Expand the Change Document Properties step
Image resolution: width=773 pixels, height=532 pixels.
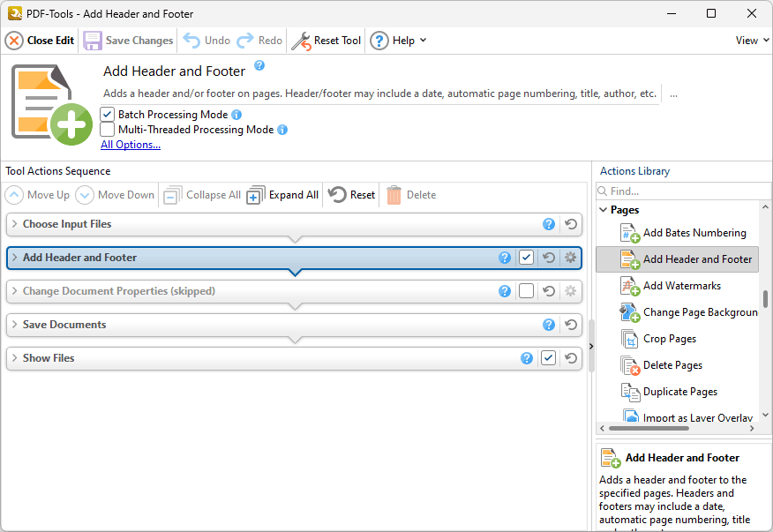pos(15,291)
